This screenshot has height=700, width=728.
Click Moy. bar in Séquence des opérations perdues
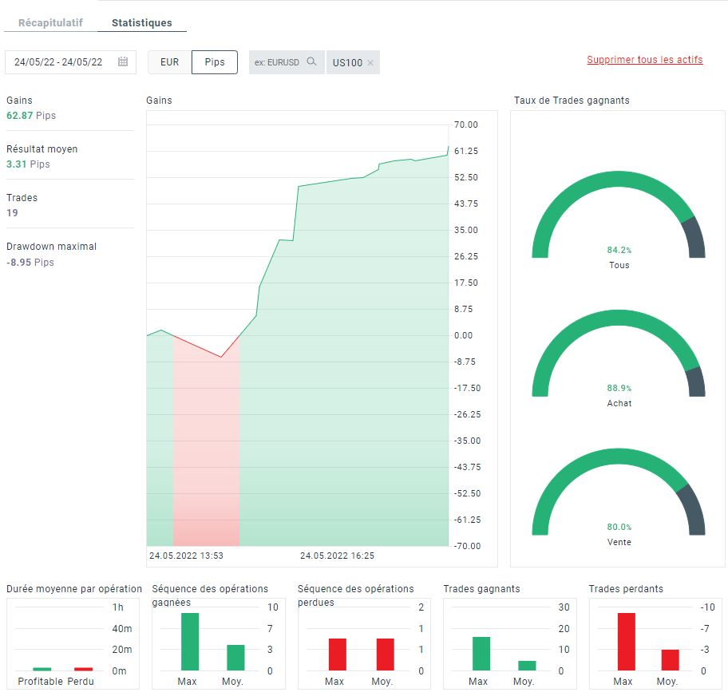(386, 655)
